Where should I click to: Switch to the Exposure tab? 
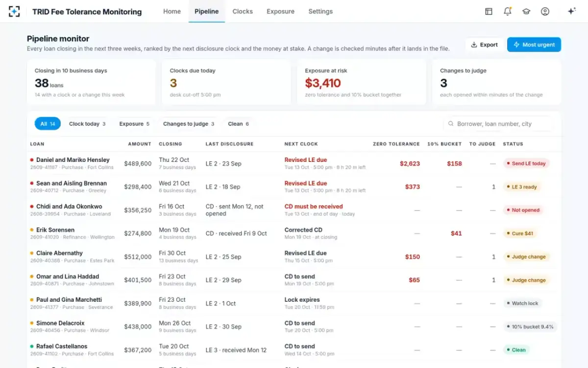point(281,11)
